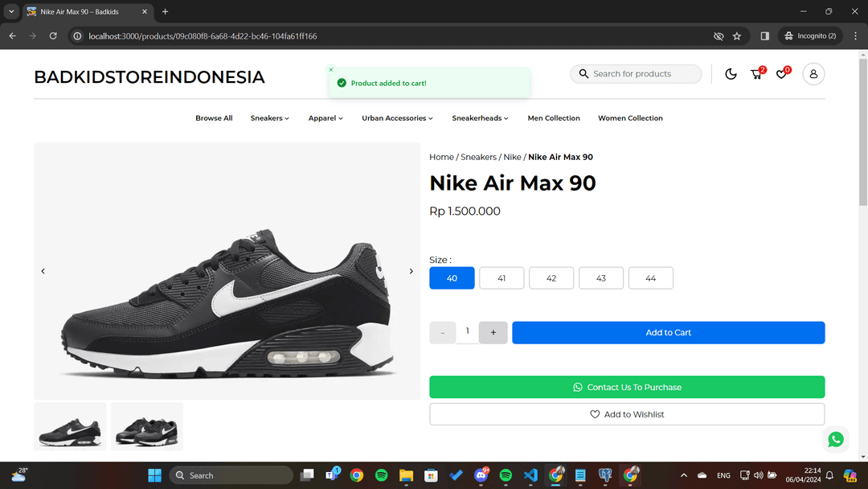Viewport: 868px width, 489px height.
Task: Focus the Search for products field
Action: click(636, 74)
